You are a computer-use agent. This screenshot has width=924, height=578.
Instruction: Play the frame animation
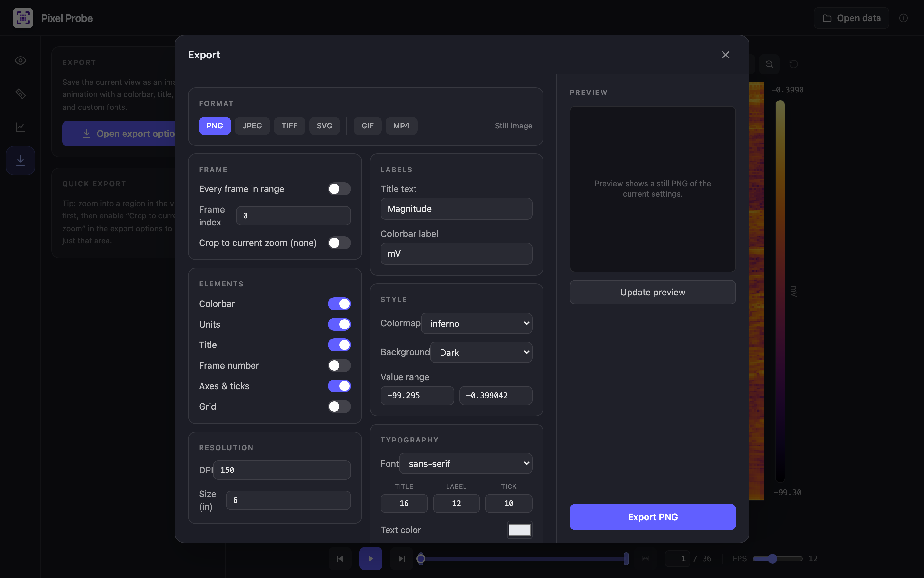[x=371, y=558]
